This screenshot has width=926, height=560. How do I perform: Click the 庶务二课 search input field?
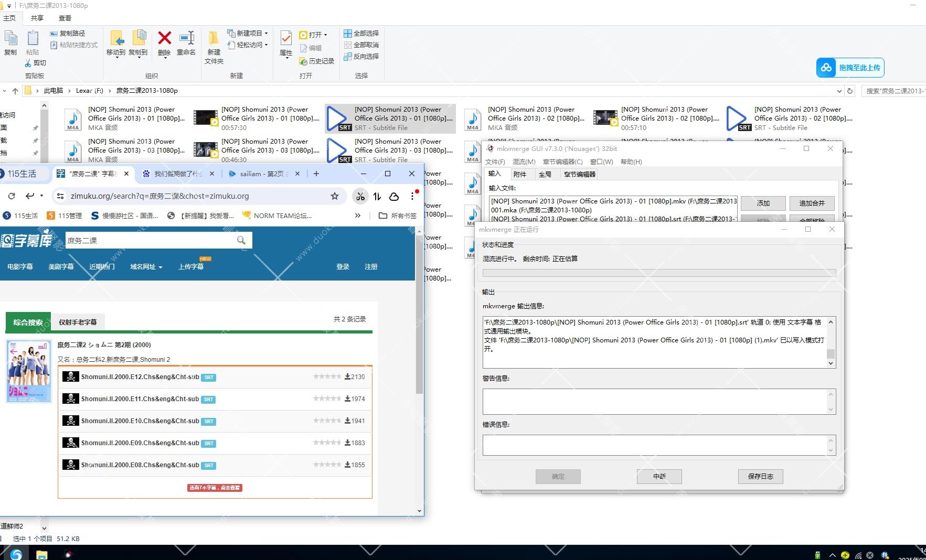tap(150, 240)
